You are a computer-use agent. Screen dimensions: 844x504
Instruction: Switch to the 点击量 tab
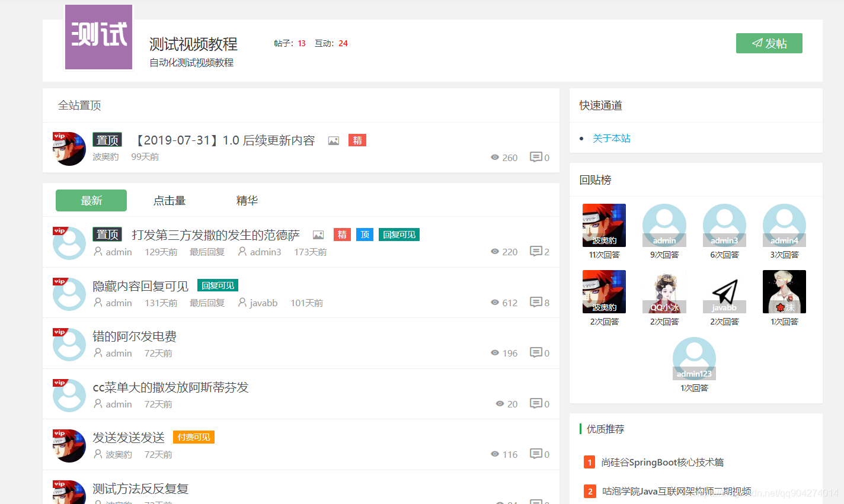coord(170,200)
